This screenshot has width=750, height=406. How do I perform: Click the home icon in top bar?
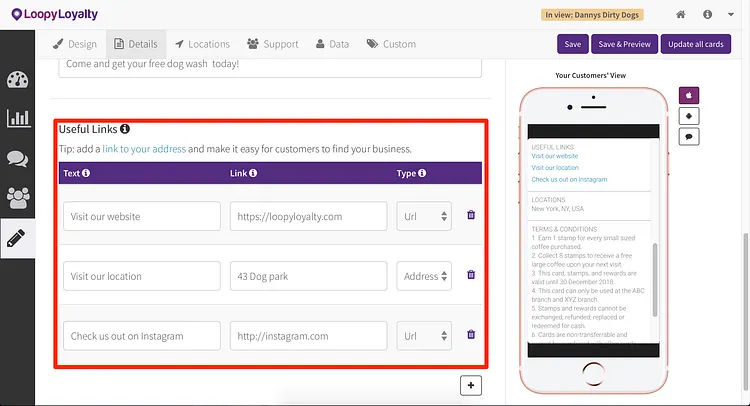click(681, 14)
